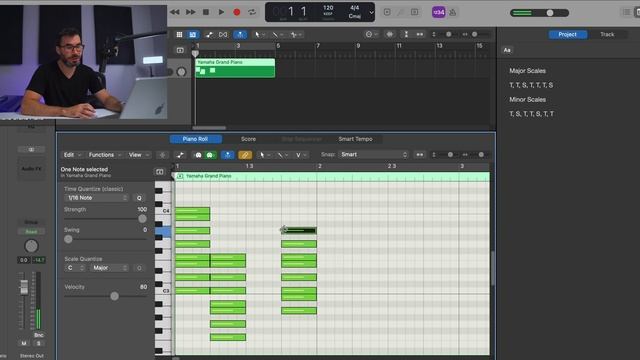Click piano roll automation curve icon
Screen dimensions: 640x360
click(x=180, y=155)
